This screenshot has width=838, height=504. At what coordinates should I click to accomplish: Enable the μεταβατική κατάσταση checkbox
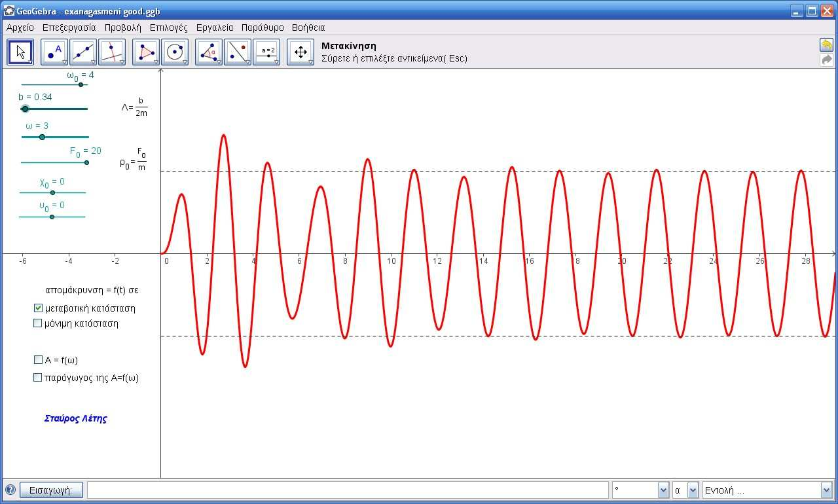(x=38, y=308)
